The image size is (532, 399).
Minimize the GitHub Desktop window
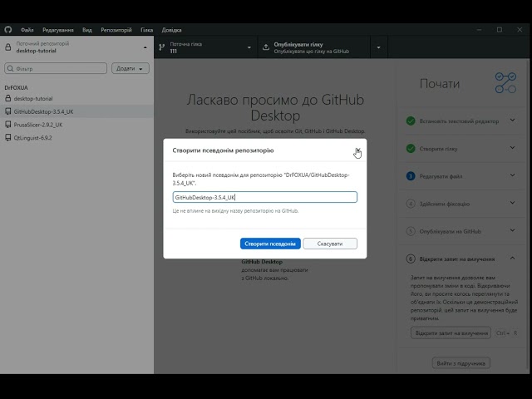[x=479, y=30]
